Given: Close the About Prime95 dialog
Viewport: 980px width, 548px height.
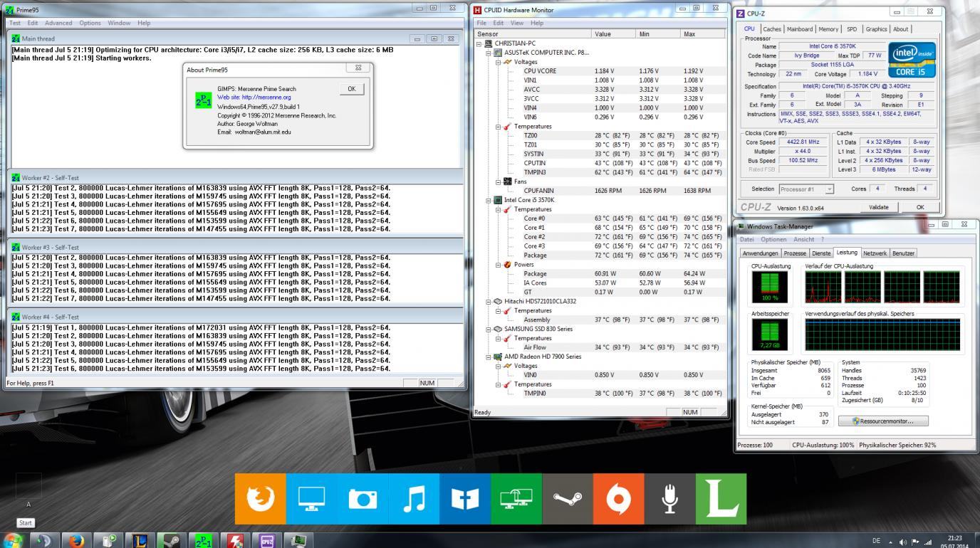Looking at the screenshot, I should (358, 68).
